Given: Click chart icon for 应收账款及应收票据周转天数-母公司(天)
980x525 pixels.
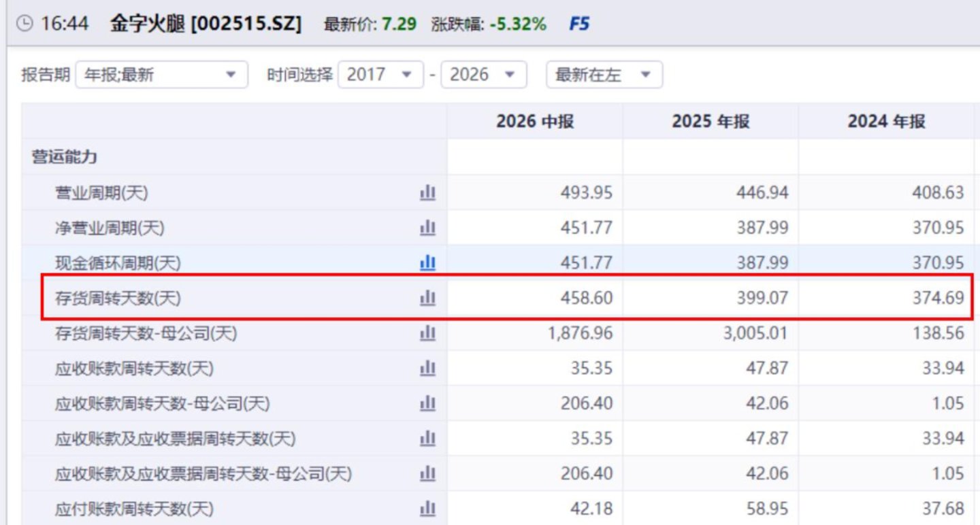Looking at the screenshot, I should [427, 474].
